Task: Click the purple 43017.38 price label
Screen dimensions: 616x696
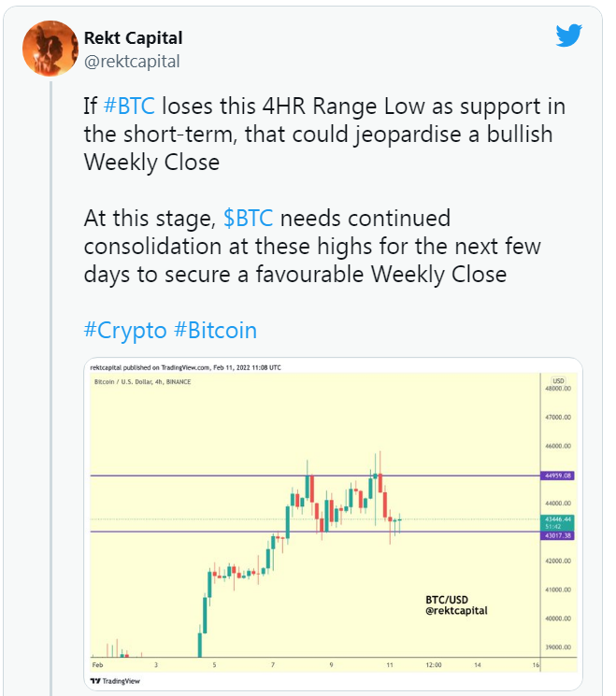Action: (x=557, y=535)
